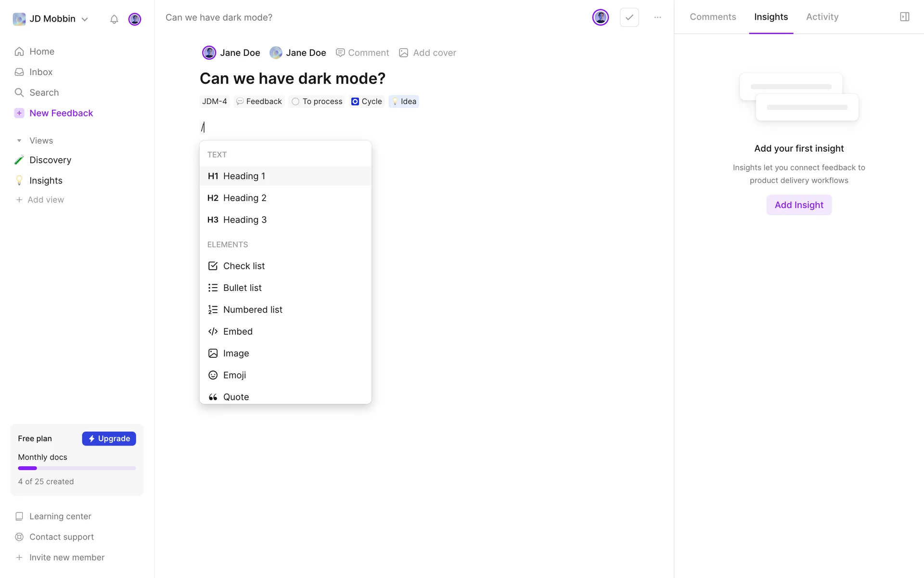Click the Monthly docs progress bar
Image resolution: width=924 pixels, height=578 pixels.
point(77,468)
